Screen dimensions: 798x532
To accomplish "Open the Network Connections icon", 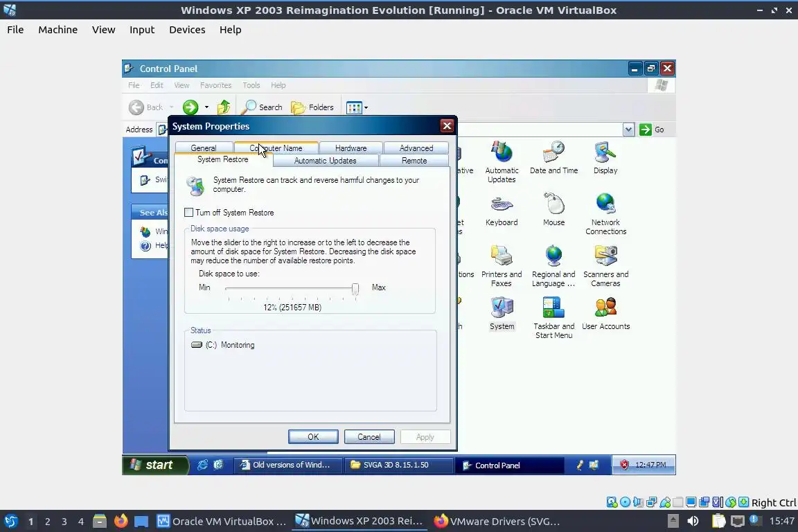I will (605, 214).
